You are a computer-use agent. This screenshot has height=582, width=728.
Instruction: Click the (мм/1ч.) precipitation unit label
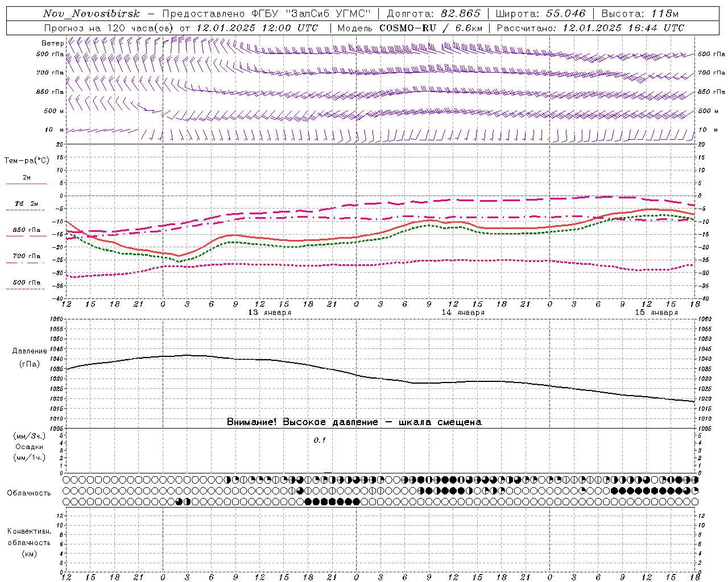point(30,458)
